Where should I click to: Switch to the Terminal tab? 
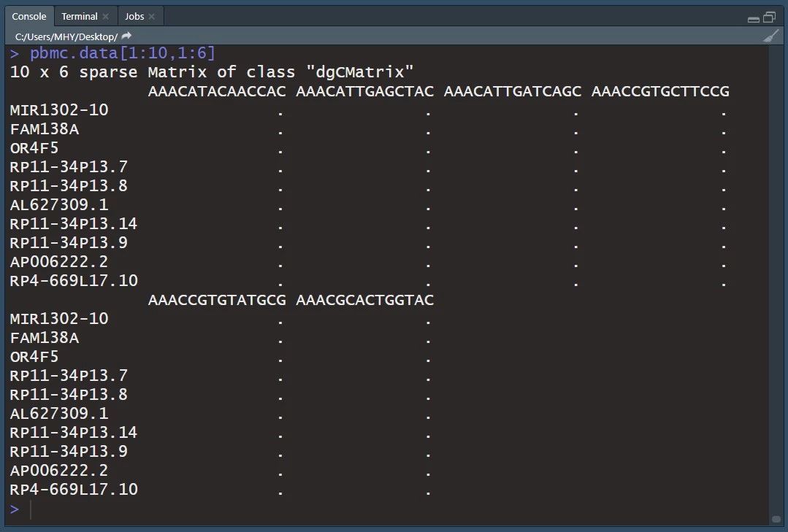coord(80,16)
